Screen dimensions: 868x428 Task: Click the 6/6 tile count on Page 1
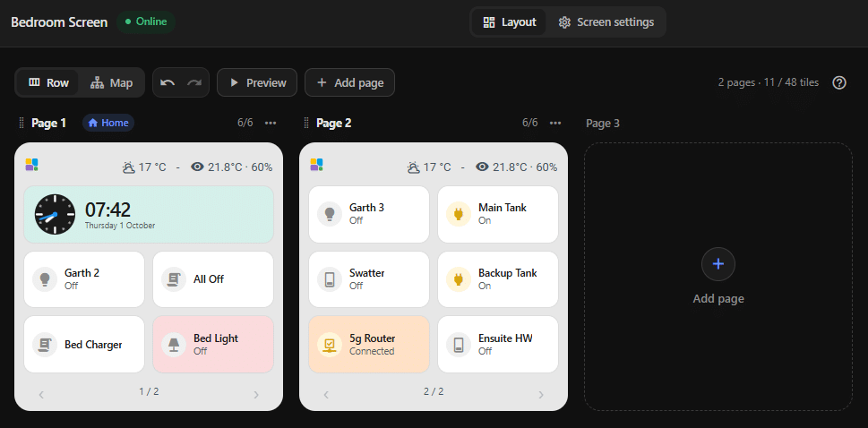245,123
